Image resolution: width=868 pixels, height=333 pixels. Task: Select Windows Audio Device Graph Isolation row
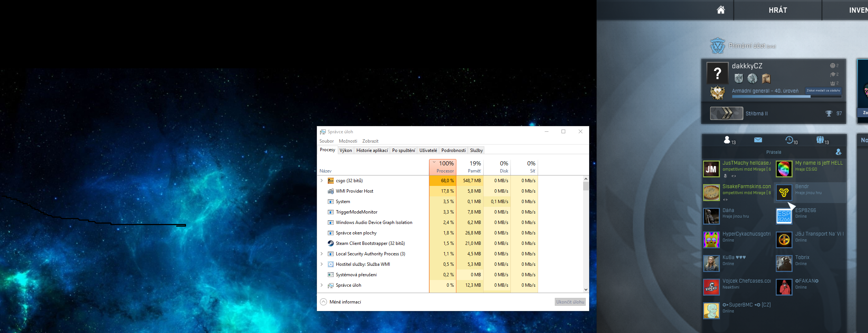pyautogui.click(x=427, y=222)
